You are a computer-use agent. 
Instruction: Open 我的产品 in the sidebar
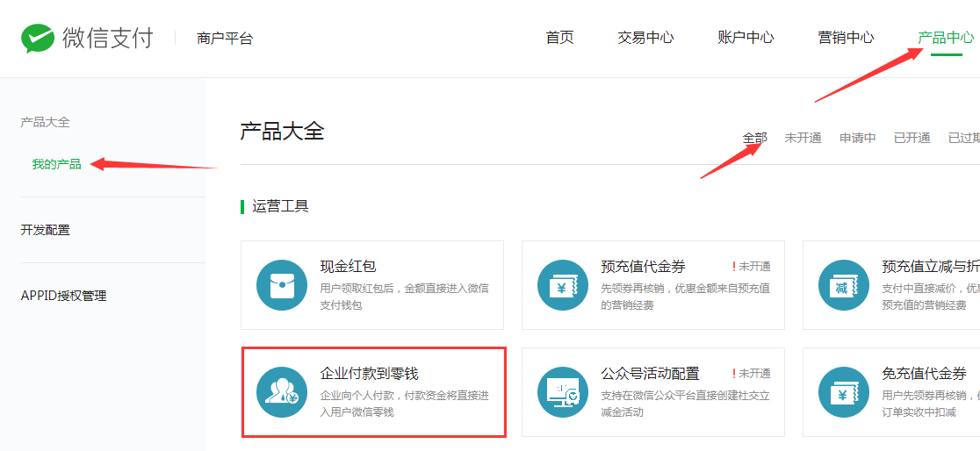56,164
